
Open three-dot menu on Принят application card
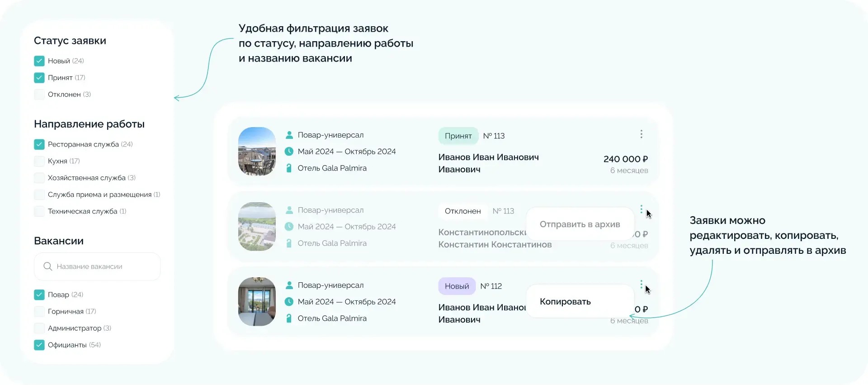click(641, 134)
